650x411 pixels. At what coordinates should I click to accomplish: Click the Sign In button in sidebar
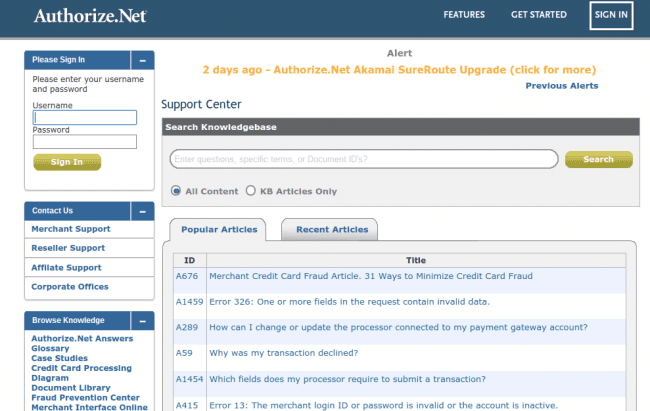(x=67, y=162)
